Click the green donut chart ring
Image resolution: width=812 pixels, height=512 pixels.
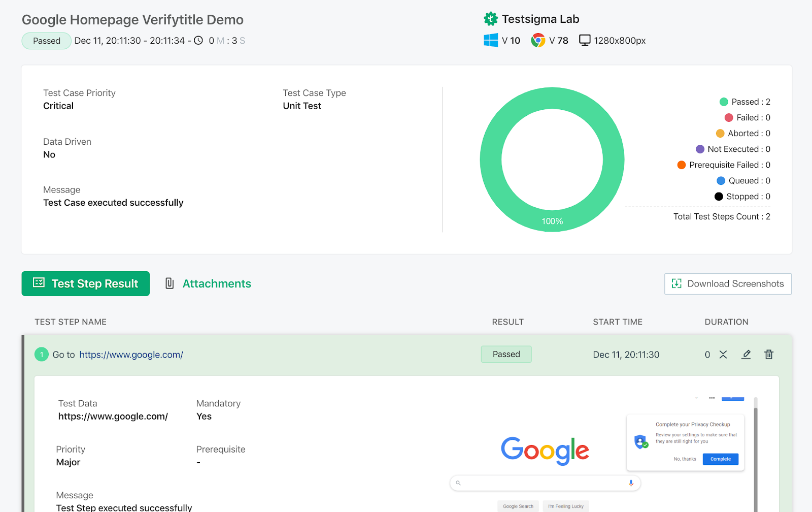[x=491, y=159]
